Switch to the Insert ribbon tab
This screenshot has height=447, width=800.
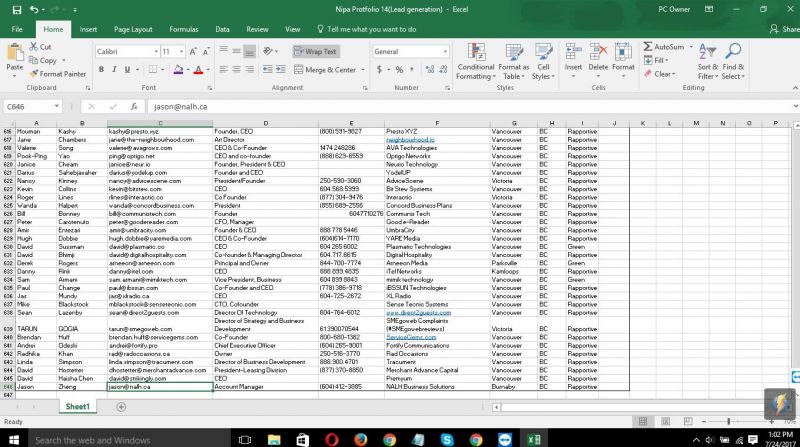[x=88, y=30]
